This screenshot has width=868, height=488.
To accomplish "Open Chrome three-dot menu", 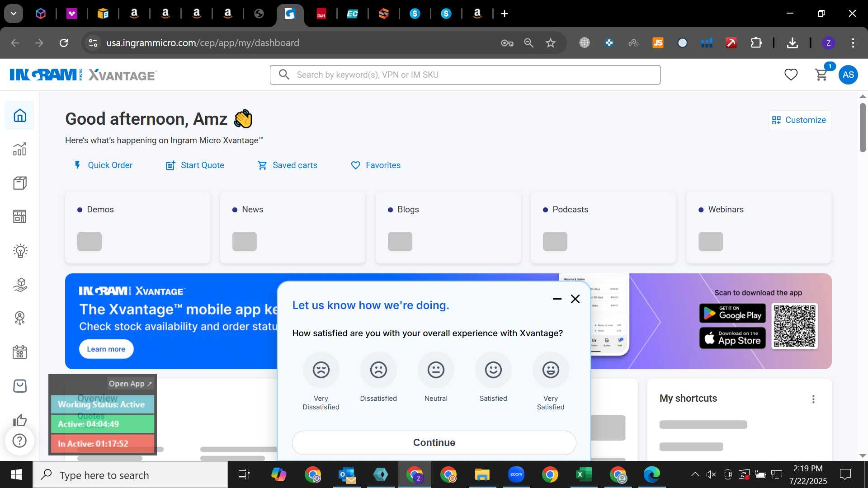I will point(853,43).
